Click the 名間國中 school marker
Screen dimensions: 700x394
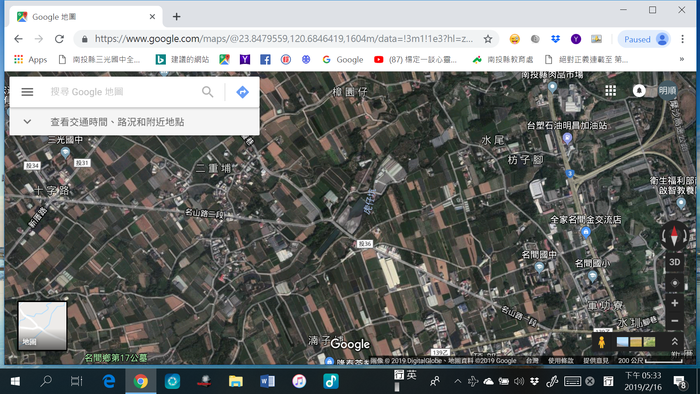pos(539,267)
